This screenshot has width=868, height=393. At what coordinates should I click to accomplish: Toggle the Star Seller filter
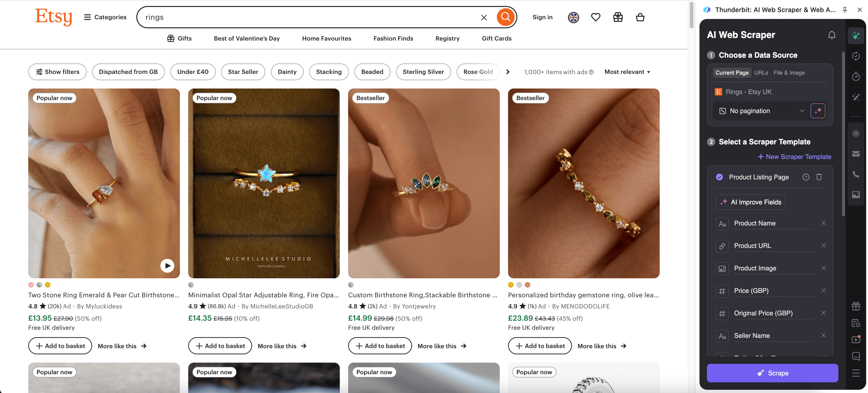click(x=243, y=72)
